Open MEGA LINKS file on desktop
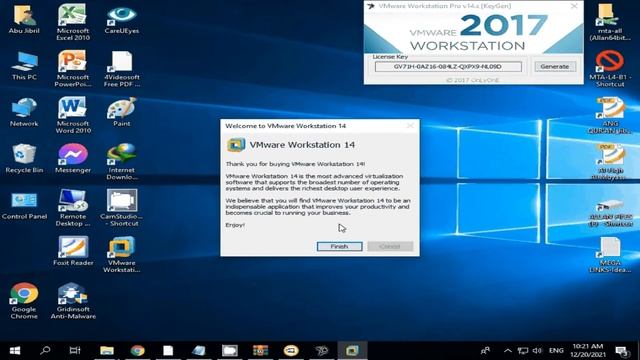Viewport: 640px width, 360px height. 610,255
